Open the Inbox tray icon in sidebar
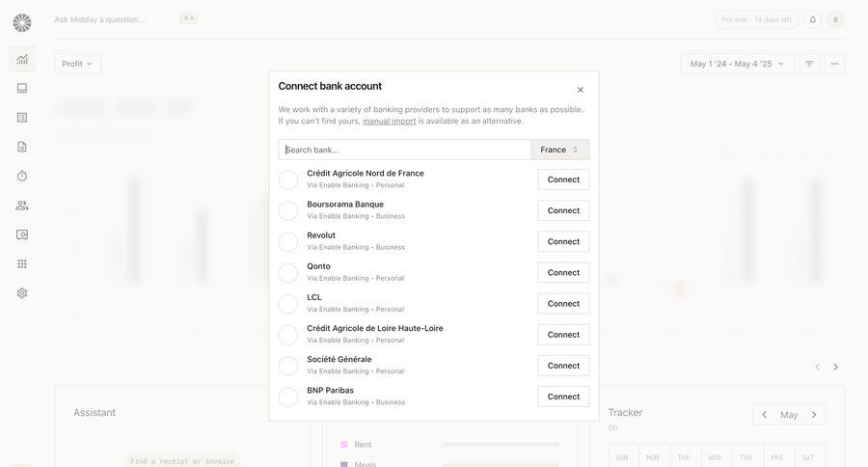 pyautogui.click(x=22, y=88)
